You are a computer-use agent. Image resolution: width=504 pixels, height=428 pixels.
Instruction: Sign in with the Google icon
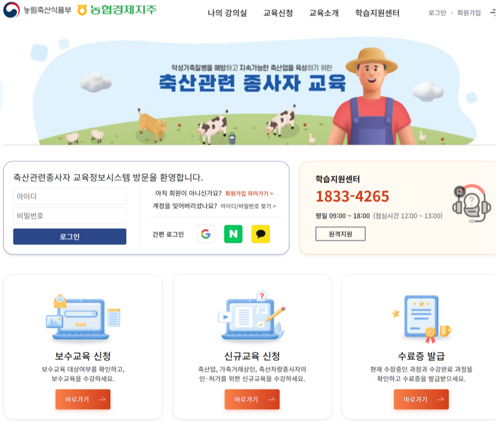coord(206,234)
